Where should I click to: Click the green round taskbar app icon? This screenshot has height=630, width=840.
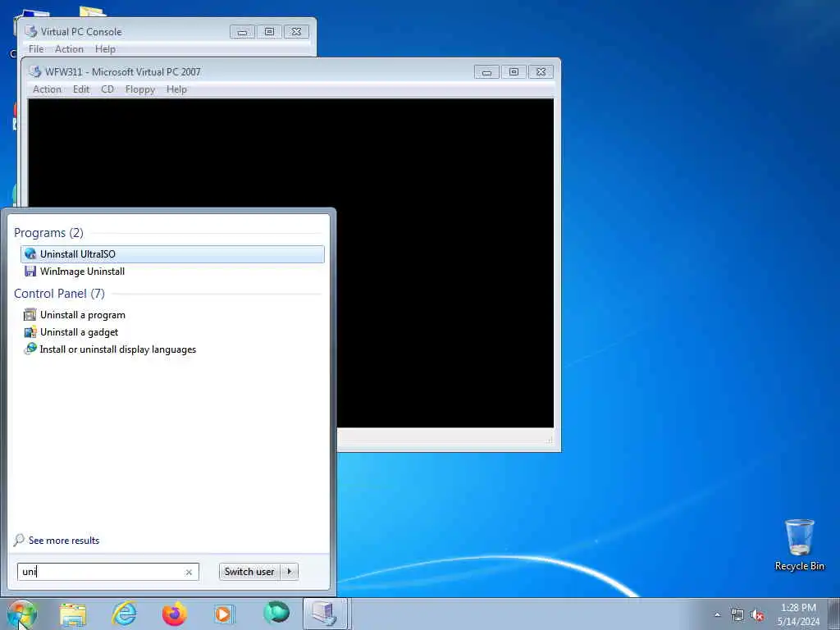coord(276,612)
